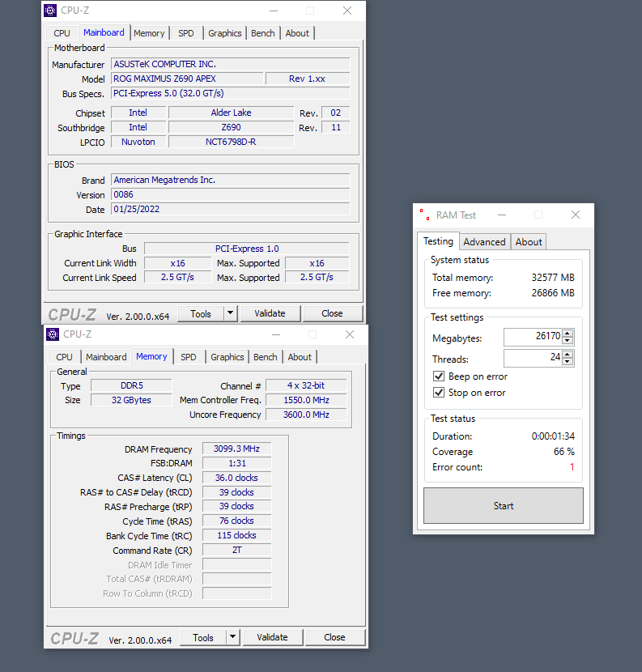This screenshot has height=672, width=642.
Task: Decrease Megabytes value with down arrow
Action: pyautogui.click(x=568, y=341)
